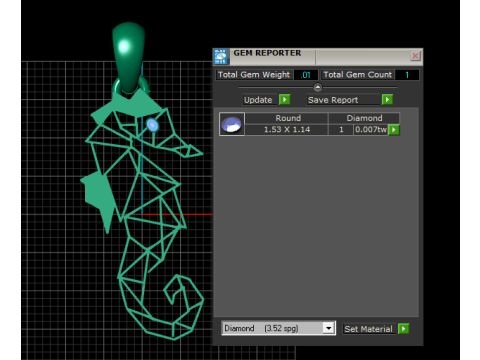Screen dimensions: 480x360
Task: Click the Gem Reporter logo icon
Action: coord(220,56)
